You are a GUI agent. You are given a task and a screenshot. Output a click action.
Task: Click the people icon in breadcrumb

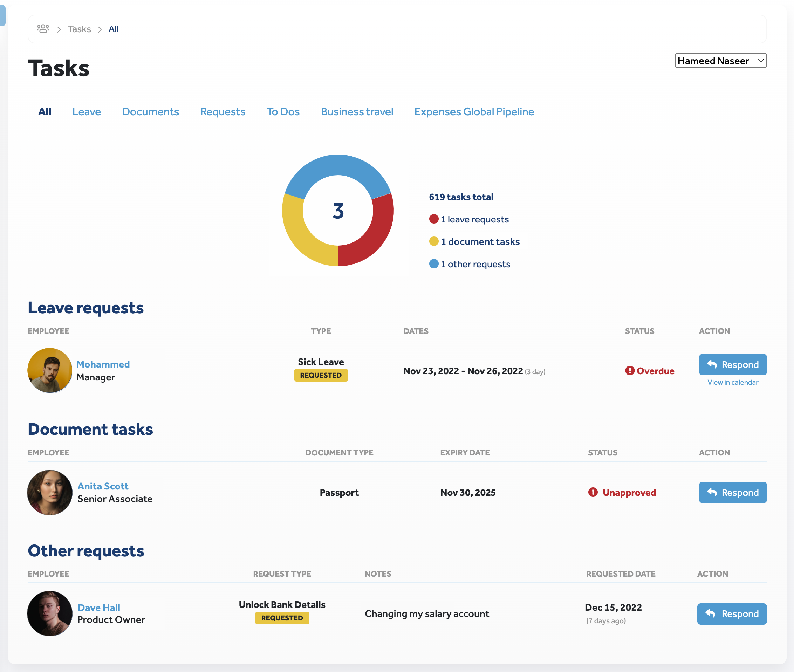[43, 29]
